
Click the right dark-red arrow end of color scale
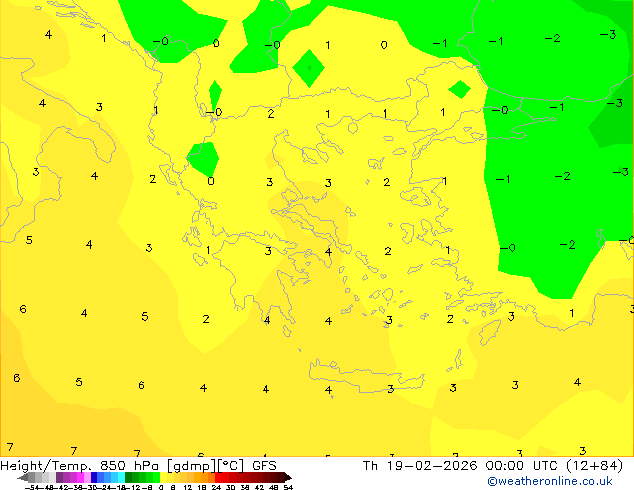point(288,477)
